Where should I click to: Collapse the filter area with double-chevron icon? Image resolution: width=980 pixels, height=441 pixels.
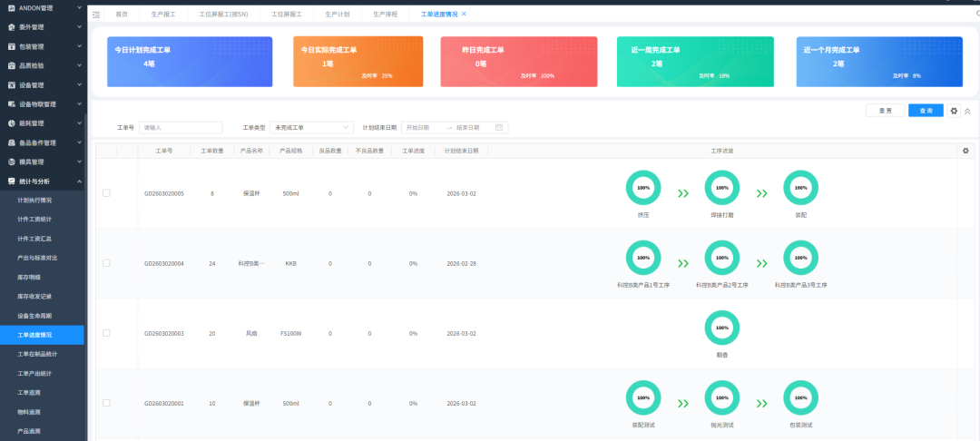967,112
